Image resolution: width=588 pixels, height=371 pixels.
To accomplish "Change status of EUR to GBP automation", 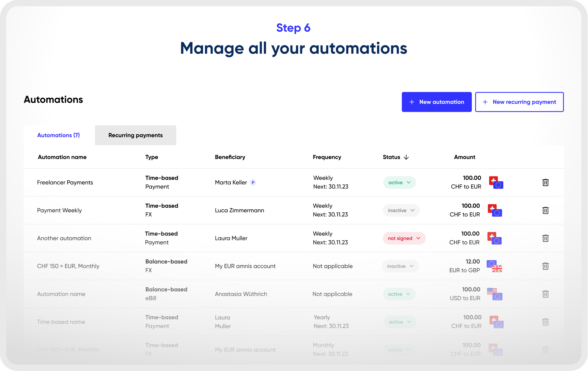I will click(x=400, y=266).
